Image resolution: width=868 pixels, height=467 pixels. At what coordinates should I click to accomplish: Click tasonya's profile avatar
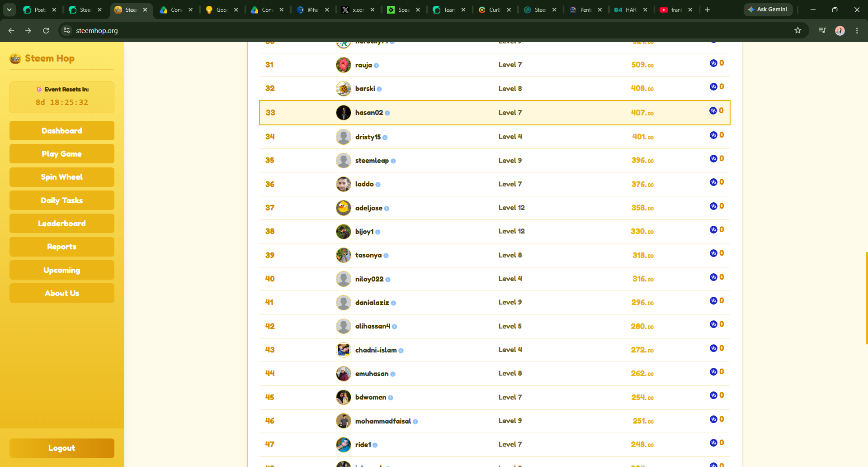click(x=344, y=255)
